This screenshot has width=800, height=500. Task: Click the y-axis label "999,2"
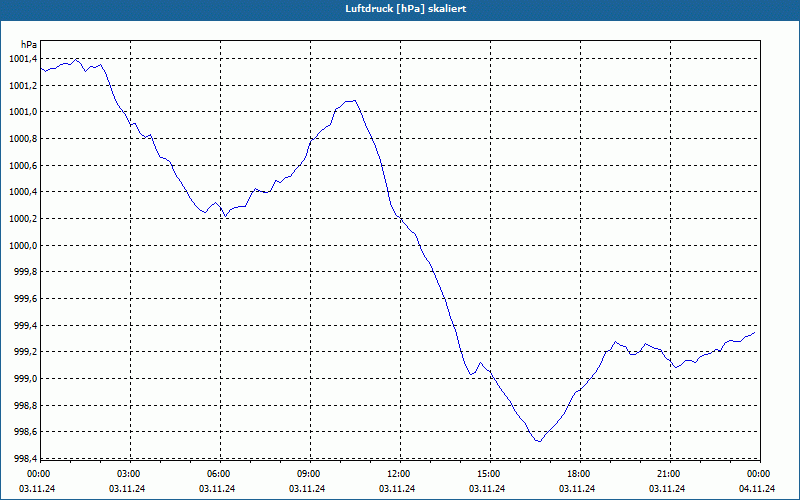point(25,352)
